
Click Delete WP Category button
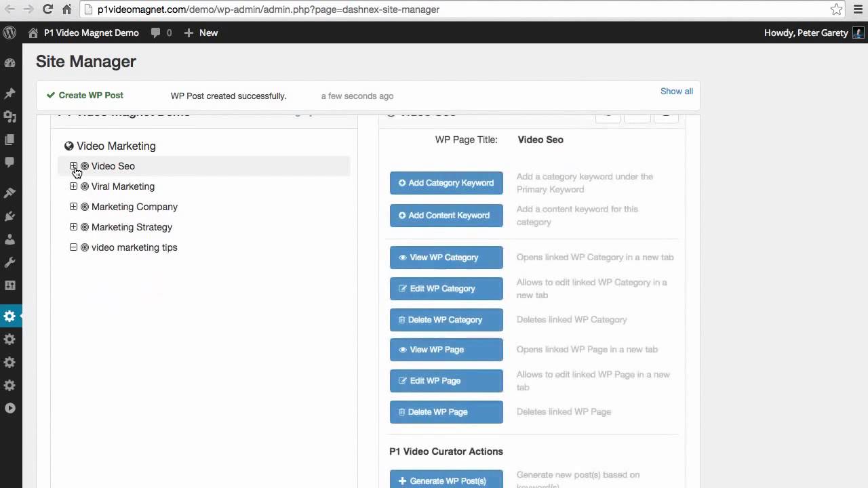click(446, 320)
